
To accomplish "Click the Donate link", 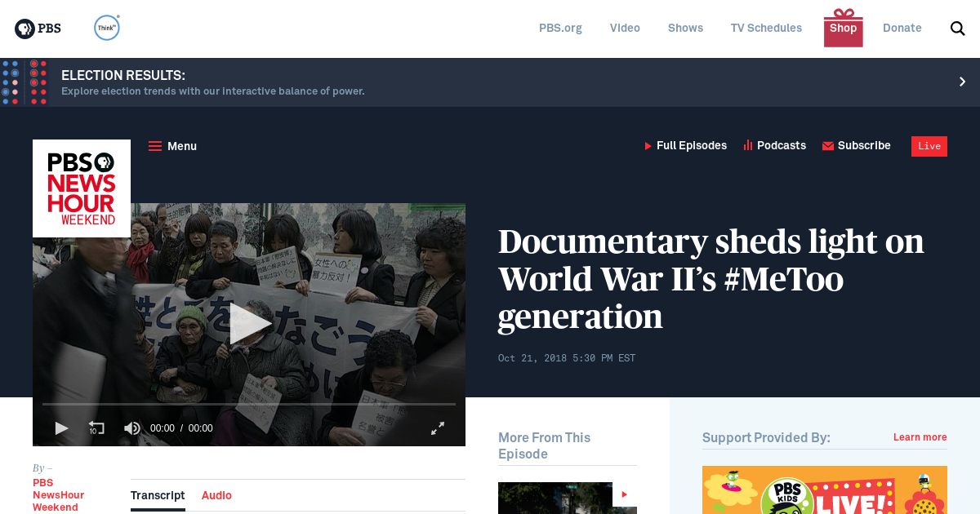I will click(902, 28).
